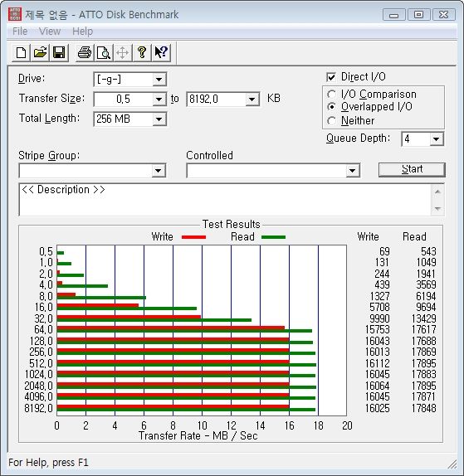The image size is (464, 476).
Task: Open the Help menu
Action: click(x=82, y=32)
